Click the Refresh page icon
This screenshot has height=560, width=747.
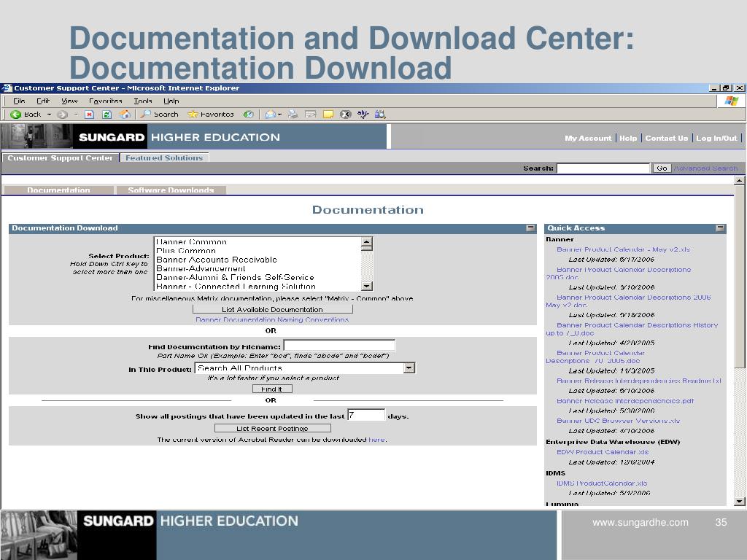[107, 114]
